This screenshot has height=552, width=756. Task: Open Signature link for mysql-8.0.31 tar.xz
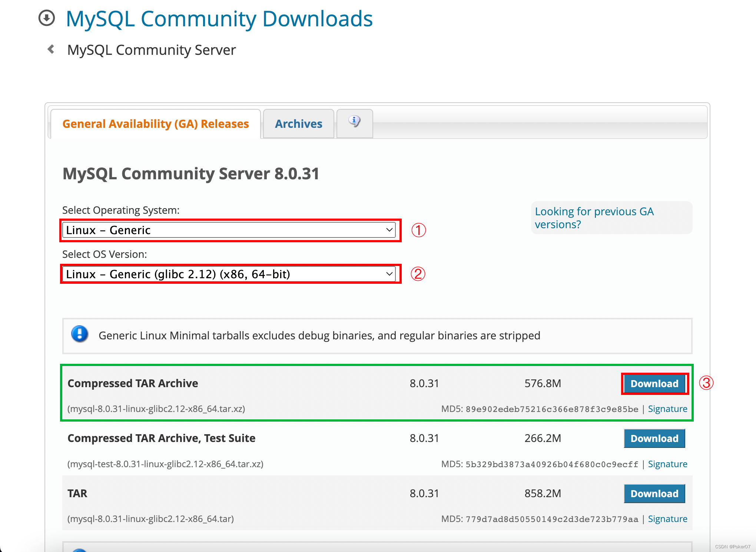click(x=667, y=409)
